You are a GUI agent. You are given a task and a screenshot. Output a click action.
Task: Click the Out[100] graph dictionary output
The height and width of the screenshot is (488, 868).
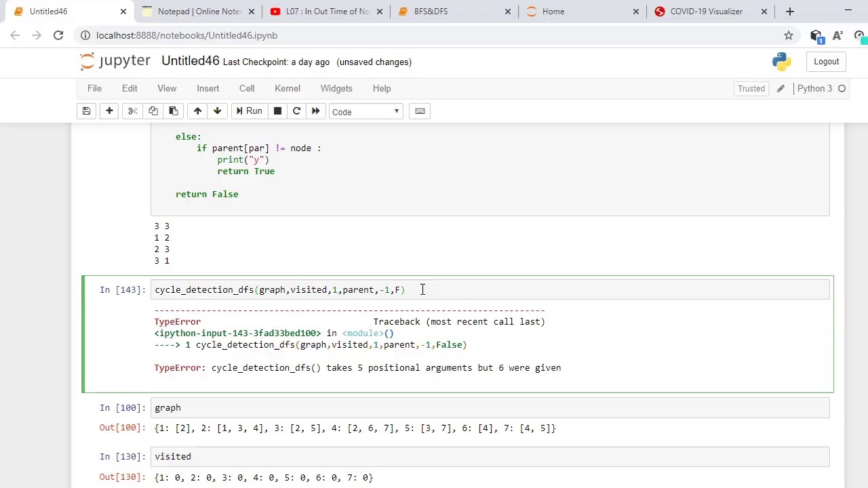tap(355, 428)
